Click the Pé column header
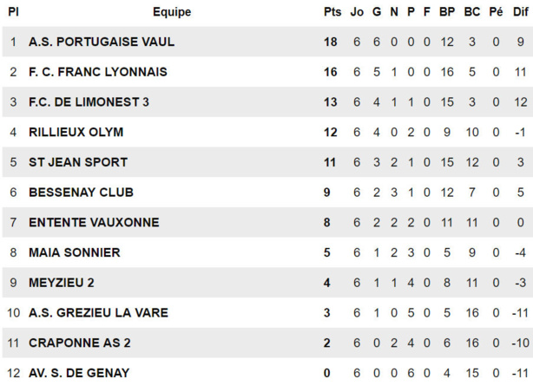Image resolution: width=533 pixels, height=392 pixels. [x=497, y=12]
